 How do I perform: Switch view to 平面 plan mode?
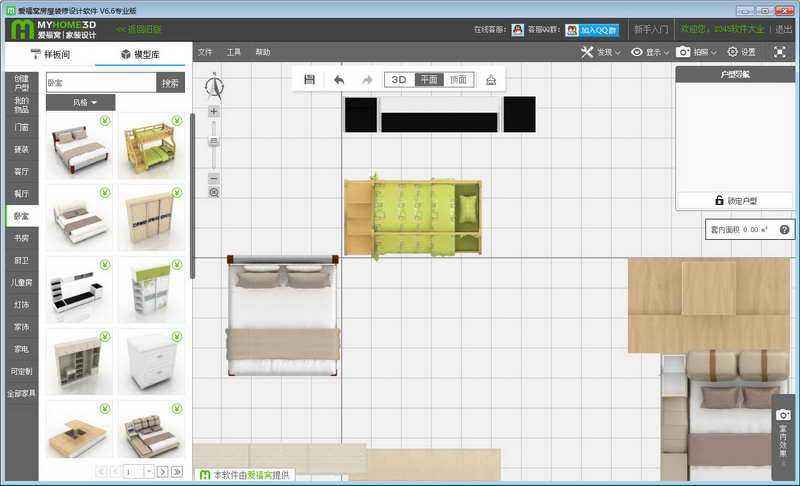tap(429, 80)
